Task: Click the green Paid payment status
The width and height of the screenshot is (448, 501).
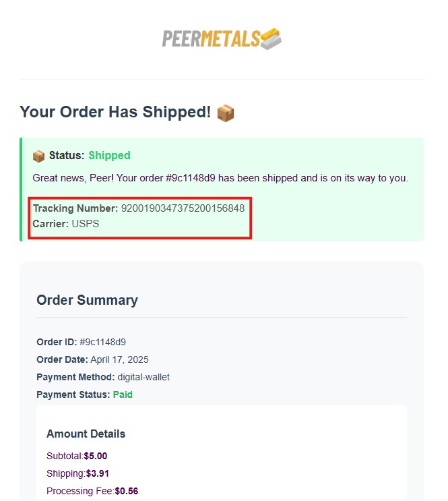Action: click(x=123, y=394)
